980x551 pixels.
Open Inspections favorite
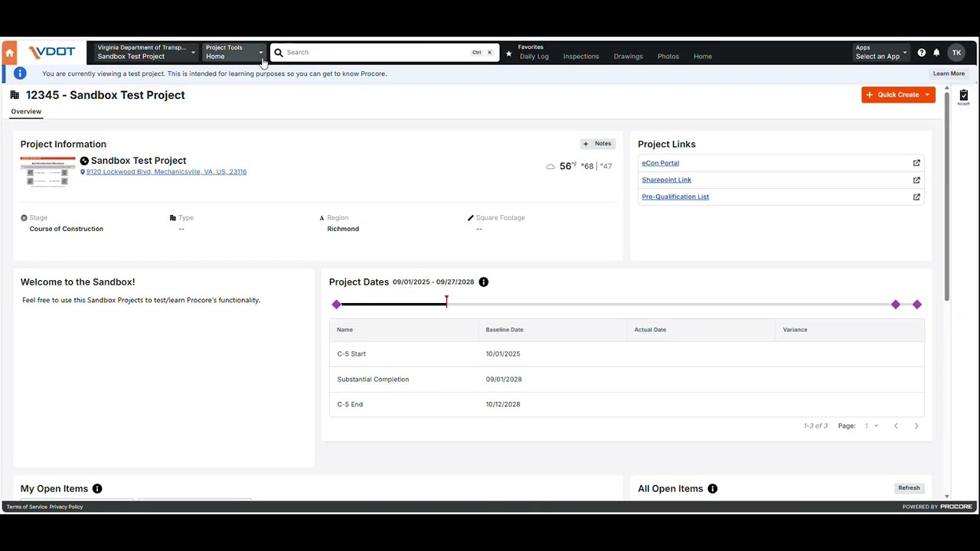click(x=581, y=57)
